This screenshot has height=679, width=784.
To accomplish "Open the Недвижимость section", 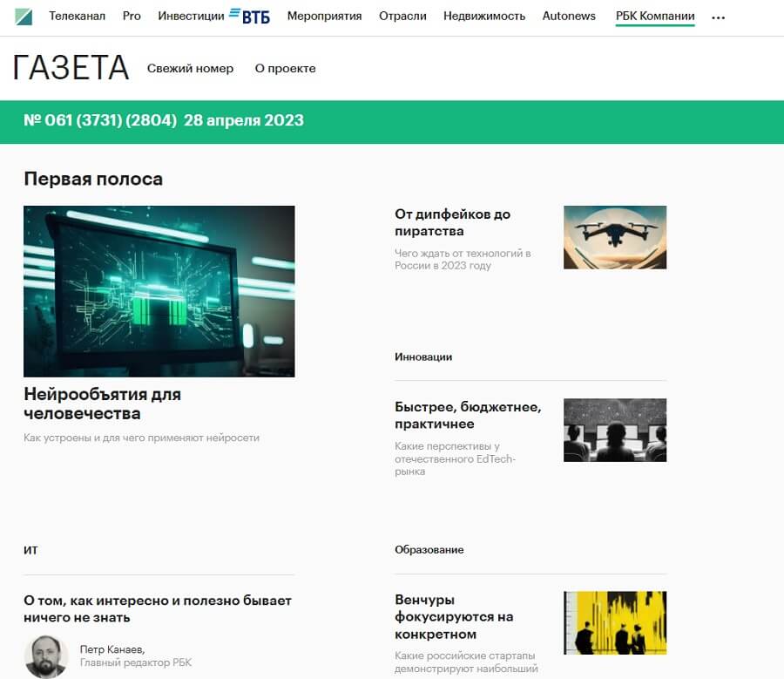I will coord(484,15).
